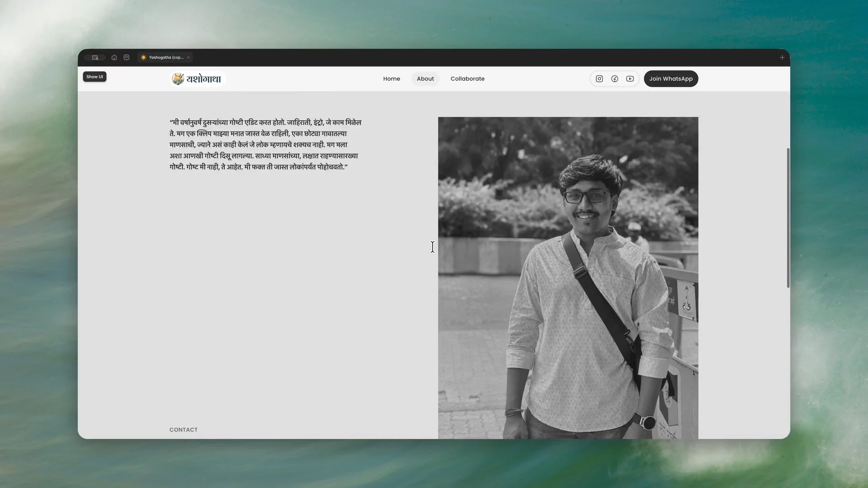Image resolution: width=868 pixels, height=488 pixels.
Task: Click the workspace pill icon in the title bar
Action: click(x=95, y=57)
